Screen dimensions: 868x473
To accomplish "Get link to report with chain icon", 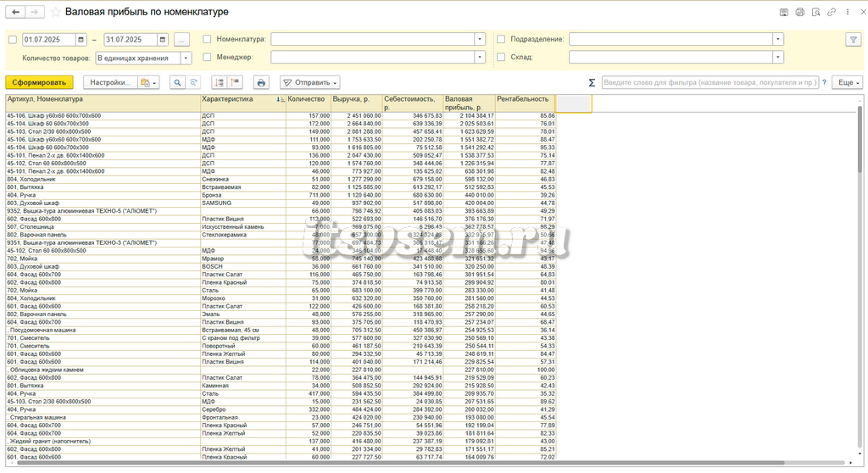I will (832, 12).
